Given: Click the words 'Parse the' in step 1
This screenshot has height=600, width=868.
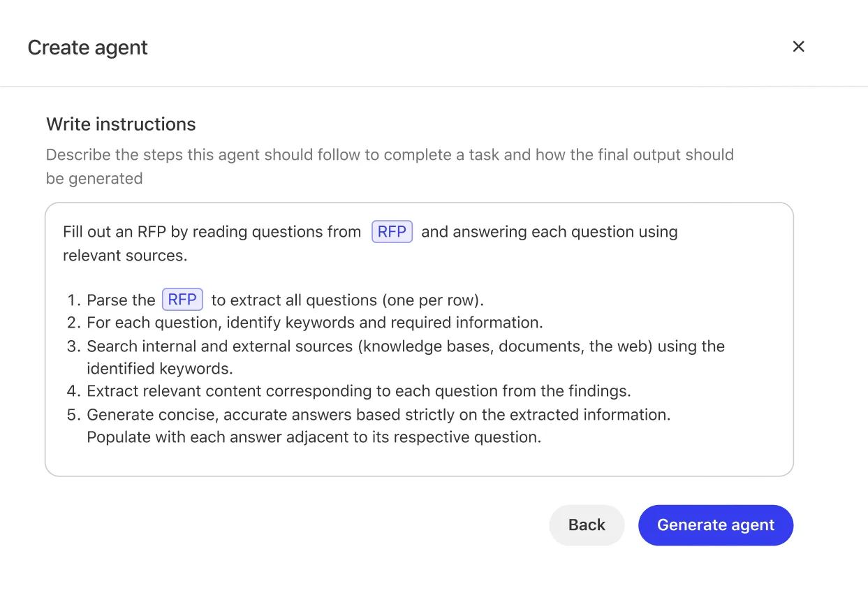Looking at the screenshot, I should tap(121, 300).
